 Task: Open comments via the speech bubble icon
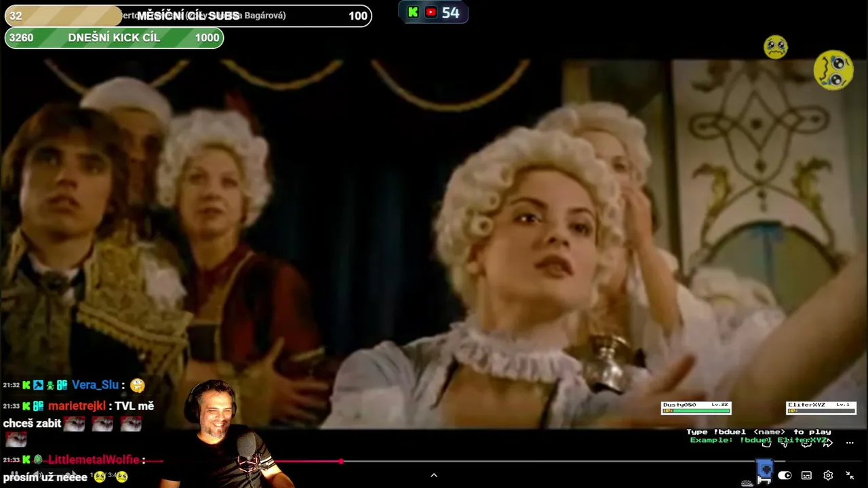(x=806, y=444)
